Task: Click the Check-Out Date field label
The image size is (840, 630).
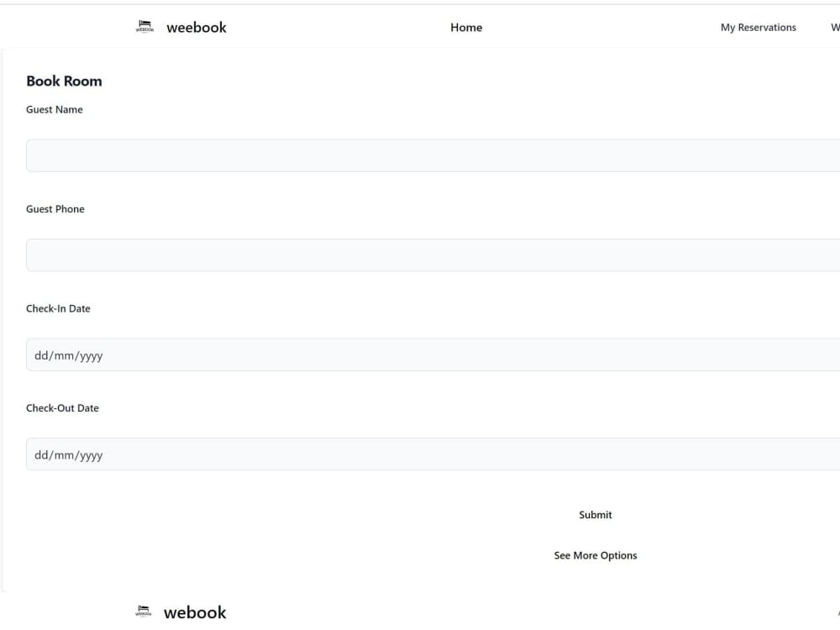Action: (62, 407)
